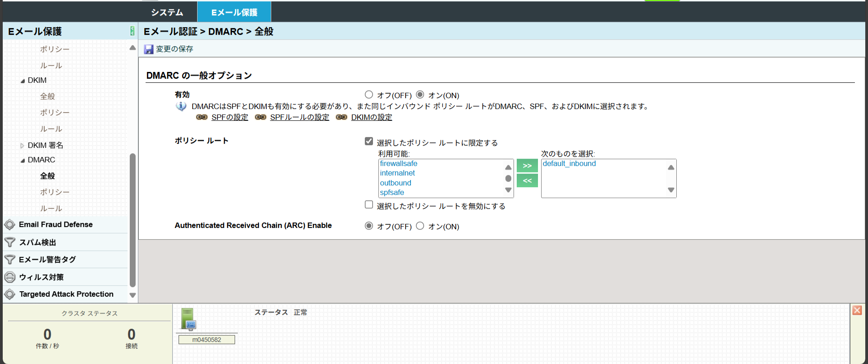Uncheck 選択したポリシー ルートに限定する checkbox
The width and height of the screenshot is (868, 364).
[x=369, y=141]
